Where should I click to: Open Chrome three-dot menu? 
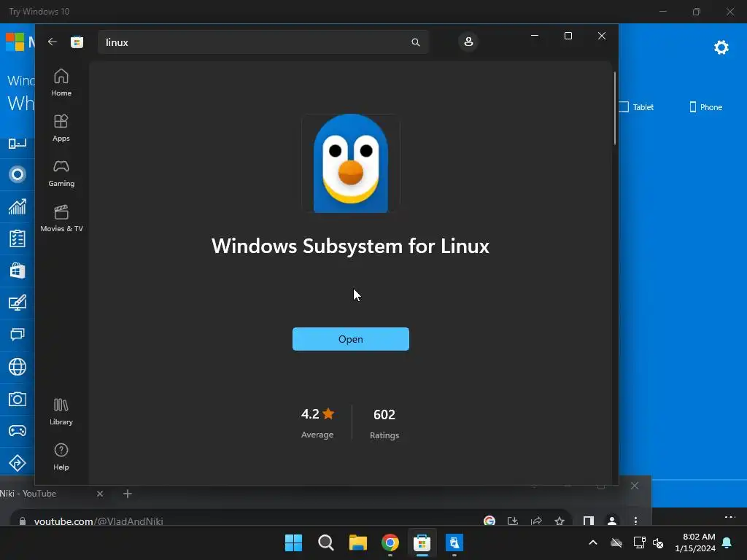(635, 521)
